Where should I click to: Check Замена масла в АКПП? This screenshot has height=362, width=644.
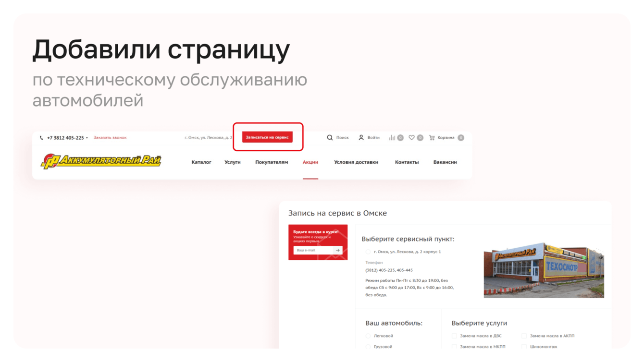[x=524, y=336]
